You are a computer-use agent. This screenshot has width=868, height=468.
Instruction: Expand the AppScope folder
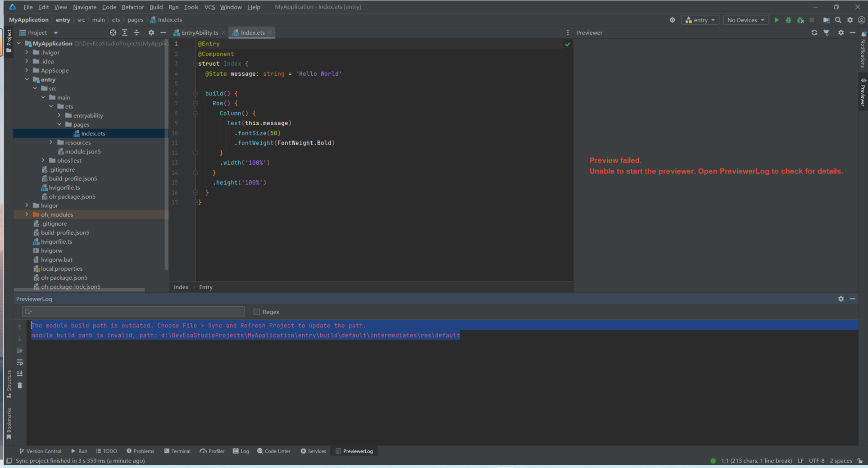[x=27, y=70]
